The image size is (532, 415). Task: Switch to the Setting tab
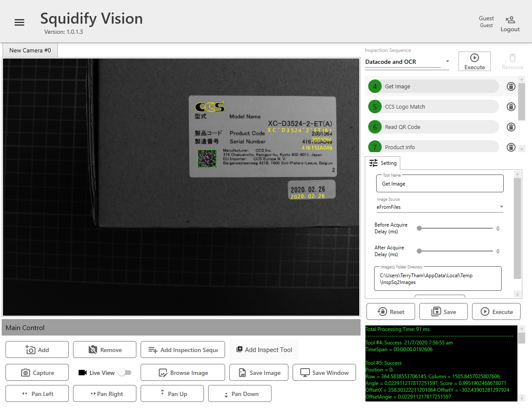tap(383, 163)
